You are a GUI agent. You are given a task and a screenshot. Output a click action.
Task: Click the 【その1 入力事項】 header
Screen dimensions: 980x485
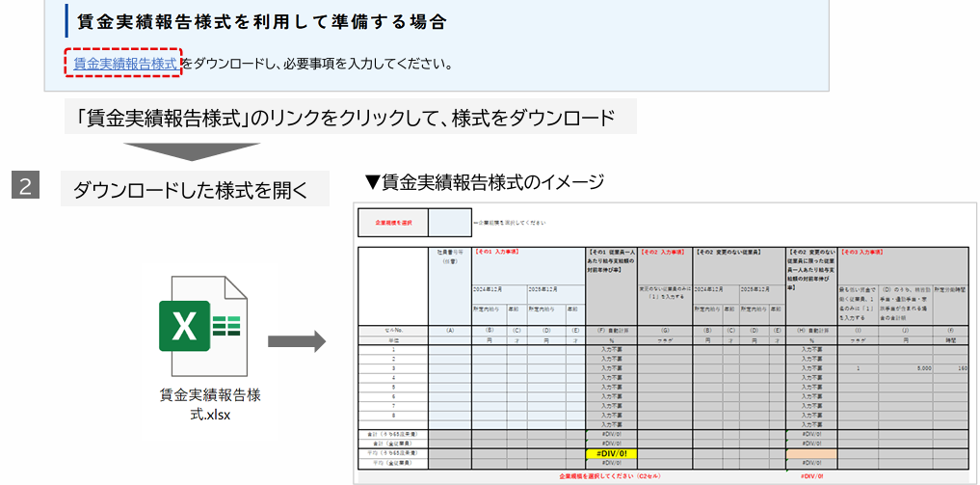point(497,252)
